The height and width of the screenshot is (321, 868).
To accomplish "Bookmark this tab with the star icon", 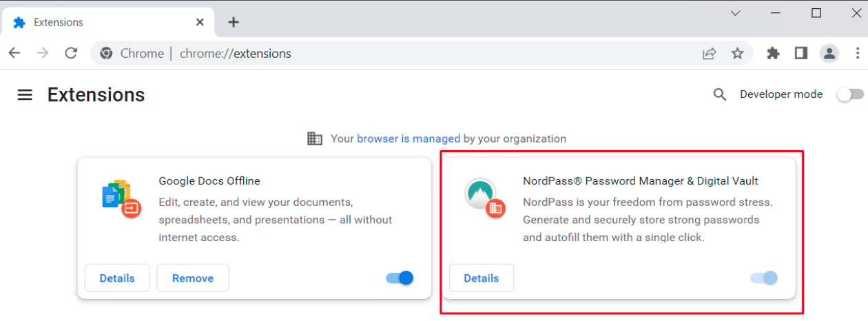I will (738, 53).
